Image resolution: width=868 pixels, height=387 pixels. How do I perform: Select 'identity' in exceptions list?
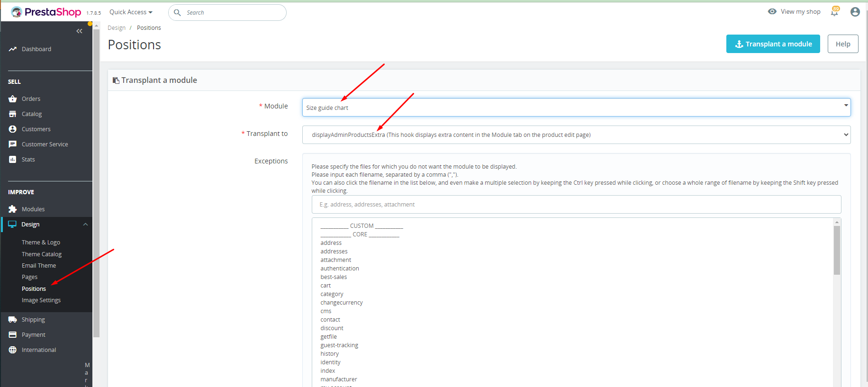tap(330, 362)
